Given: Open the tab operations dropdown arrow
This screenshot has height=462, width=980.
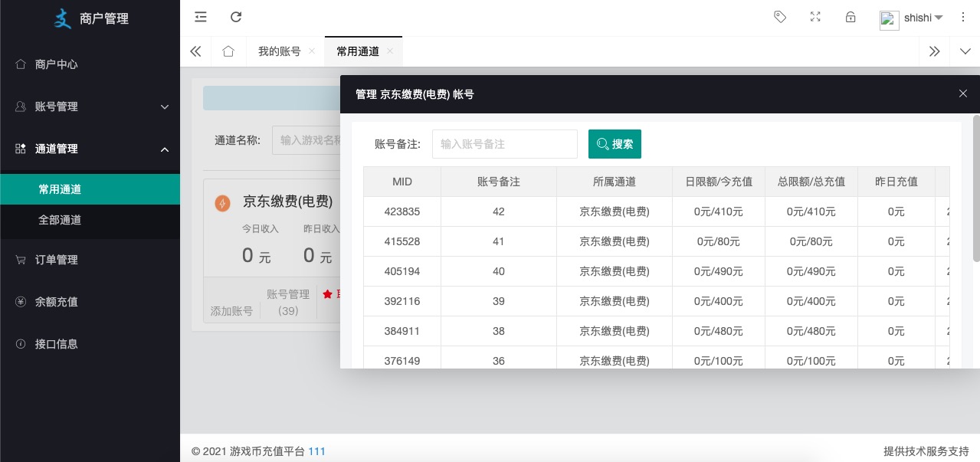Looking at the screenshot, I should tap(965, 51).
